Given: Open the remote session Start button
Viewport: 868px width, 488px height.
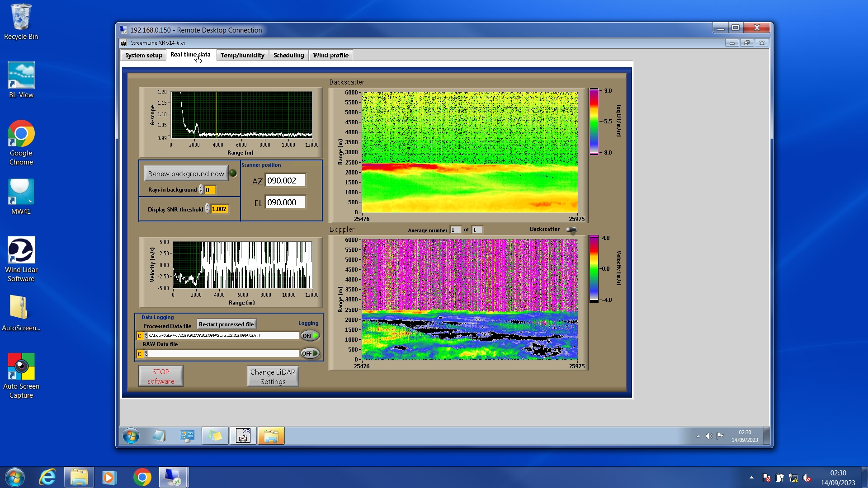Looking at the screenshot, I should click(131, 436).
